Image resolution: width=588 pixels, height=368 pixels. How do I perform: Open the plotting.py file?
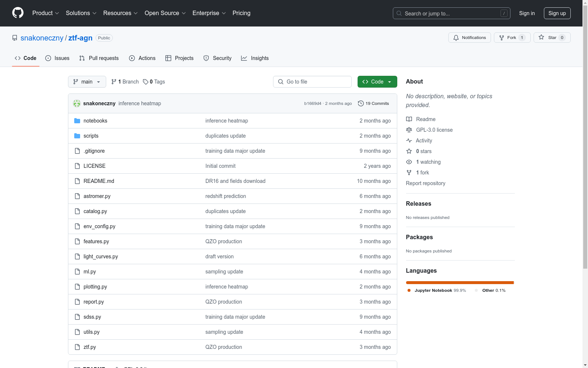point(95,287)
